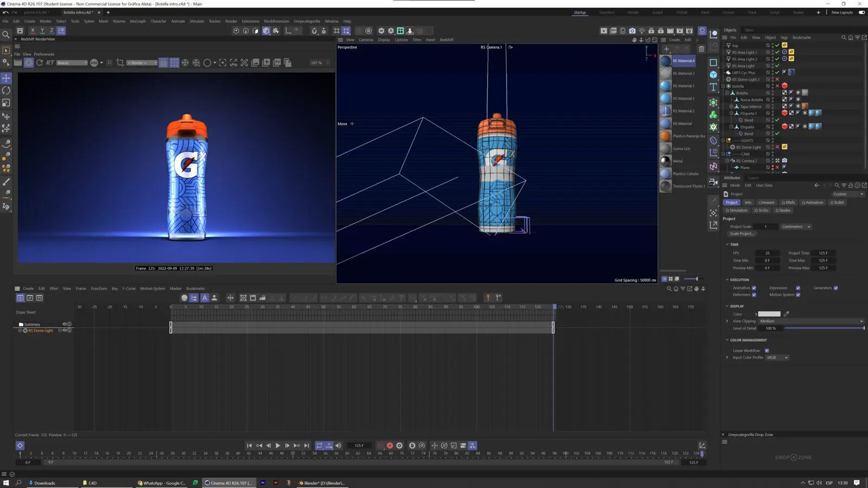
Task: Open the Beauty AOV dropdown in RenderView
Action: click(72, 63)
